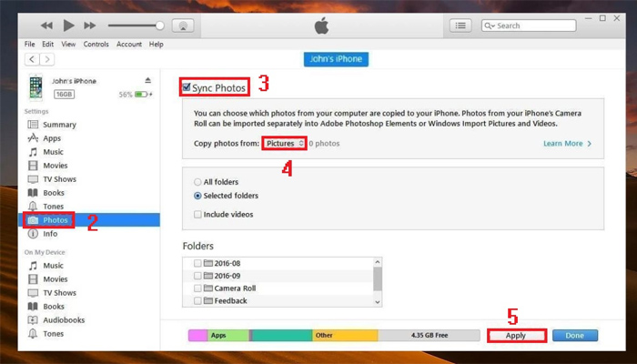Click the play button
637x364 pixels.
68,25
